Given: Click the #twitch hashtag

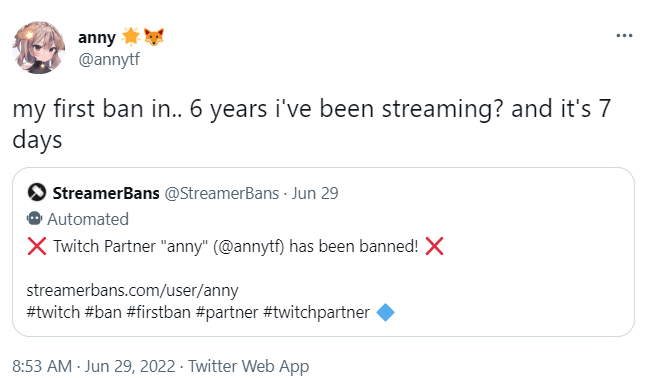Looking at the screenshot, I should click(53, 312).
